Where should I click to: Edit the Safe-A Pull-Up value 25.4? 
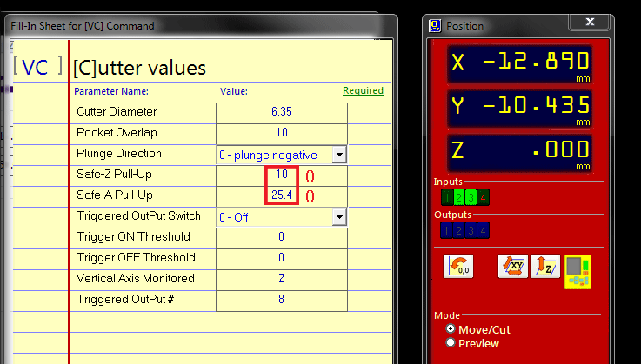click(282, 195)
